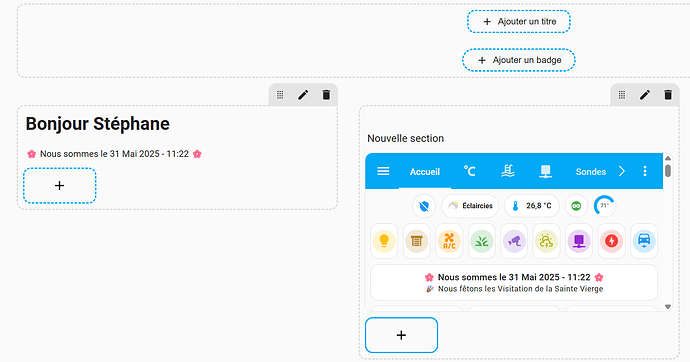Viewport: 690px width, 362px height.
Task: Open the Éclaircies weather badge
Action: coord(470,206)
